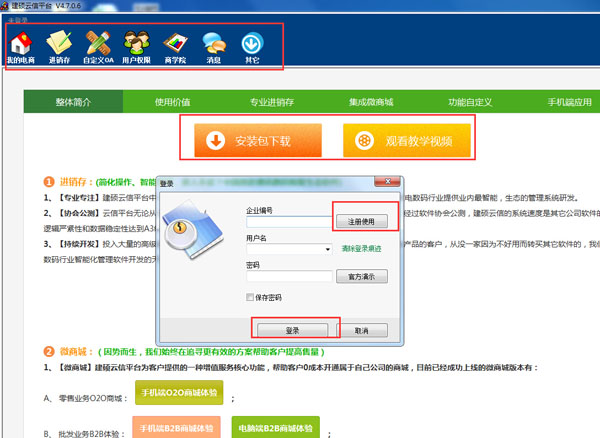The width and height of the screenshot is (600, 438).
Task: Click the 登录 button in dialog
Action: 292,330
